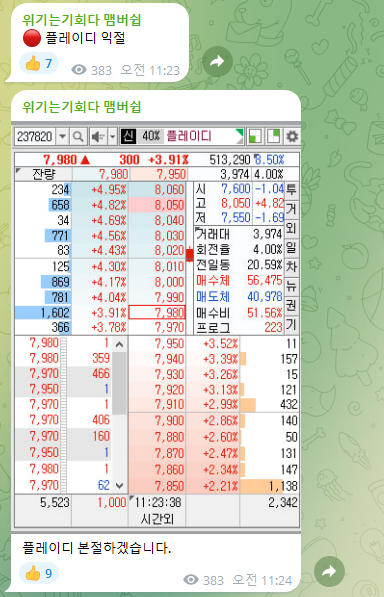Click the trade volume 513,290 in the header
This screenshot has height=597, width=384.
230,160
